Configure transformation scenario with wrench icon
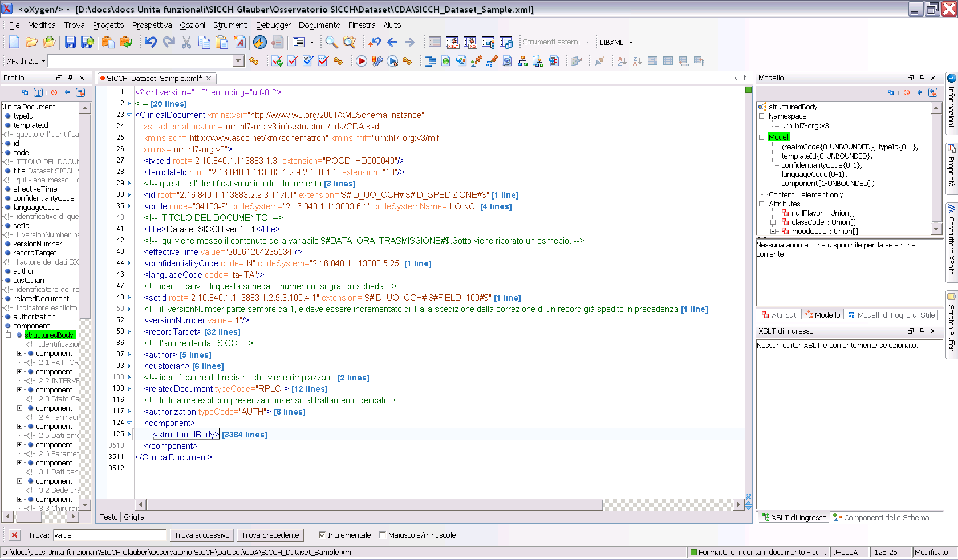The width and height of the screenshot is (958, 560). (376, 61)
